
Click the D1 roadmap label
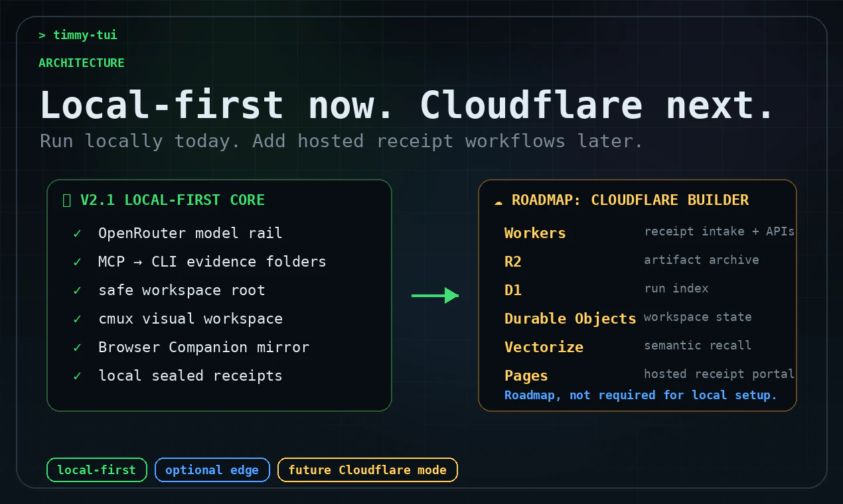tap(513, 290)
